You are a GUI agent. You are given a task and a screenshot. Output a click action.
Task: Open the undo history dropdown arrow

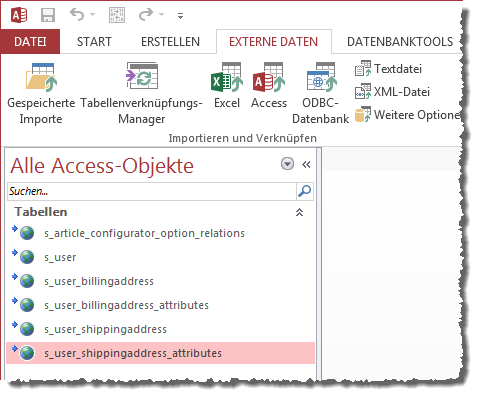point(93,15)
